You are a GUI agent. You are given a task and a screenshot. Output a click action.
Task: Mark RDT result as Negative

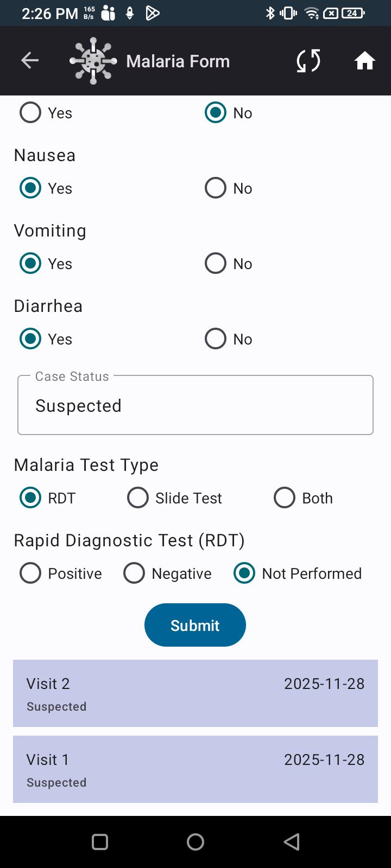click(x=134, y=573)
